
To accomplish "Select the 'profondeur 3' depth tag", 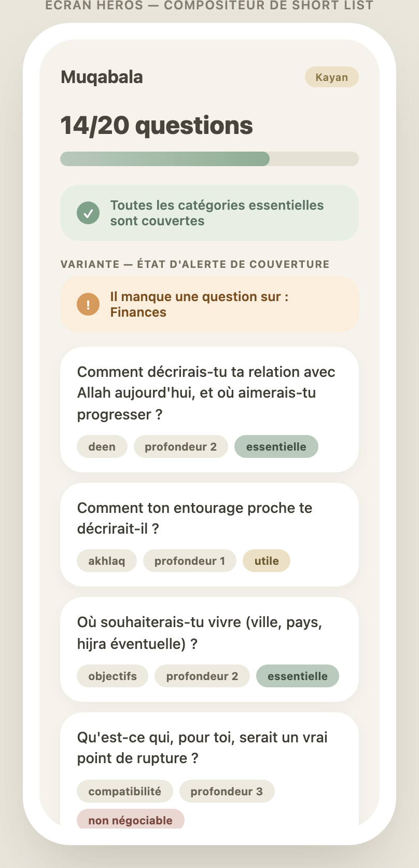I will point(227,791).
